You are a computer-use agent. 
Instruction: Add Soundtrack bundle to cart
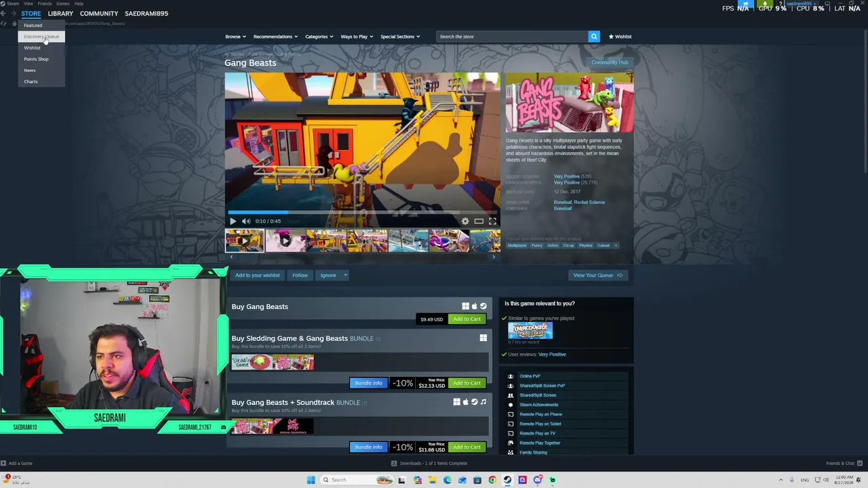(467, 447)
